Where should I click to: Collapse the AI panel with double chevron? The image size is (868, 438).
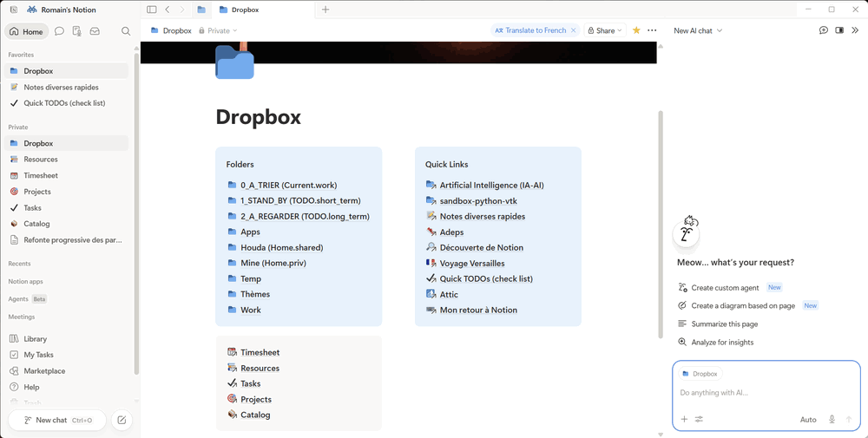855,30
